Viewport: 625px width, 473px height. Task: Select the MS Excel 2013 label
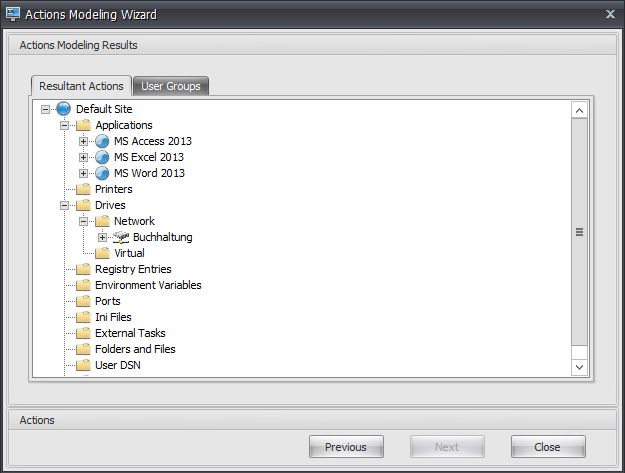click(149, 157)
